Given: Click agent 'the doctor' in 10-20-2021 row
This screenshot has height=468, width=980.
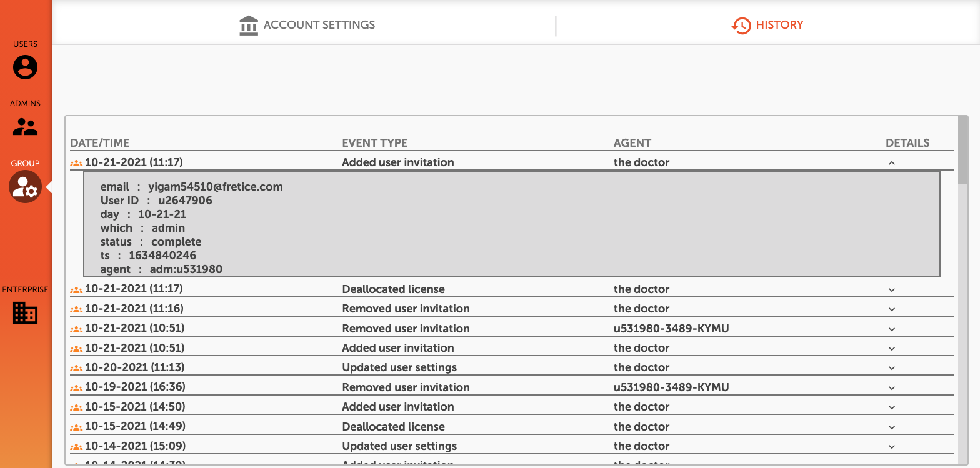Looking at the screenshot, I should (641, 367).
